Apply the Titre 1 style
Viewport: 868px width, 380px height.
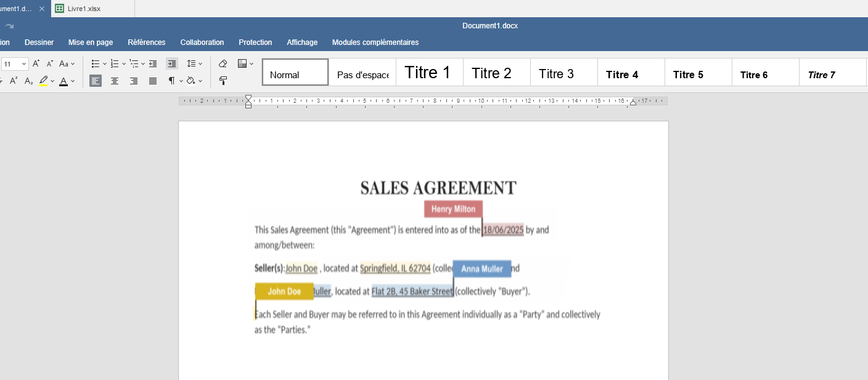(427, 73)
